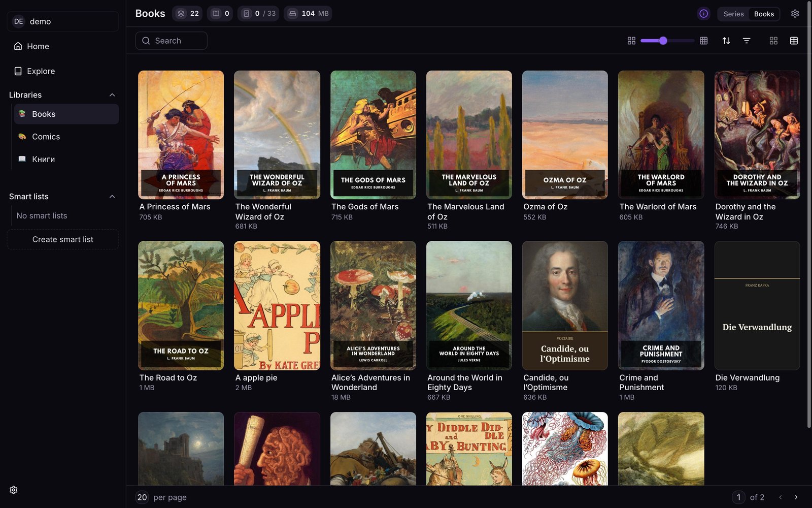Click large grid icon right of size slider
Image resolution: width=812 pixels, height=508 pixels.
[x=703, y=41]
